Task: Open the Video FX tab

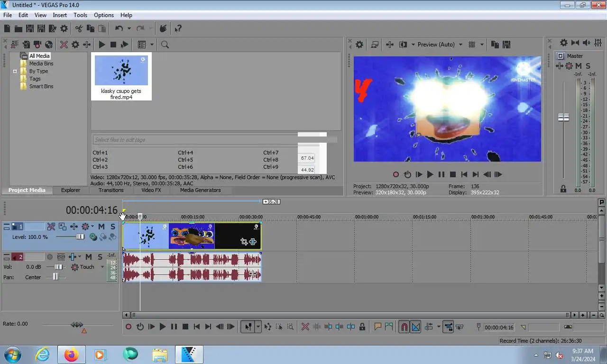Action: (x=151, y=190)
